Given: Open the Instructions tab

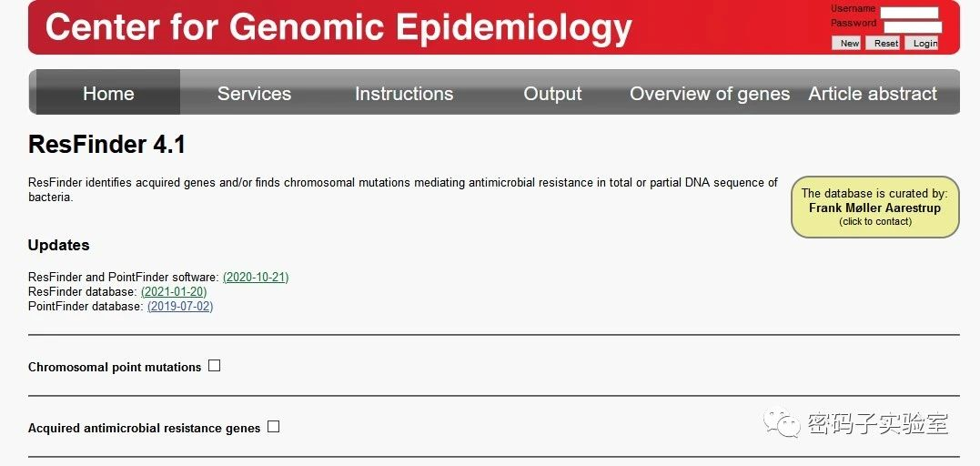Looking at the screenshot, I should [x=404, y=94].
